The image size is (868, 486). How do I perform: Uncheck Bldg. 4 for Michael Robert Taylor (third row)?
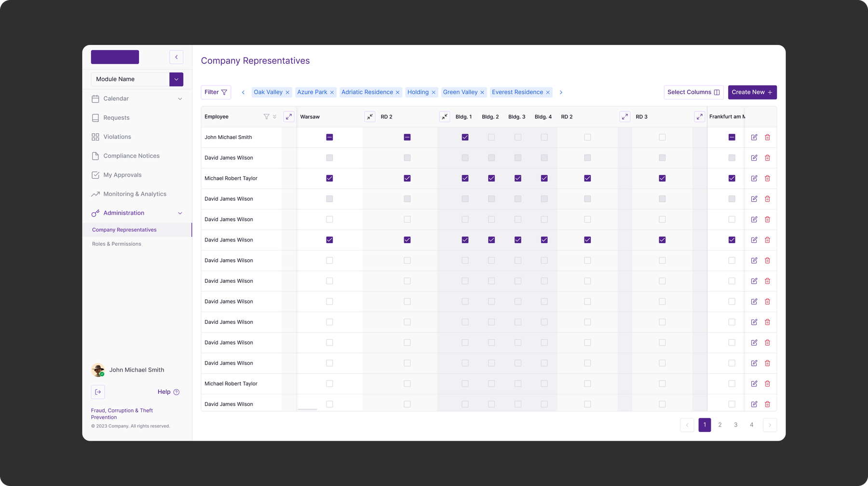pyautogui.click(x=544, y=179)
